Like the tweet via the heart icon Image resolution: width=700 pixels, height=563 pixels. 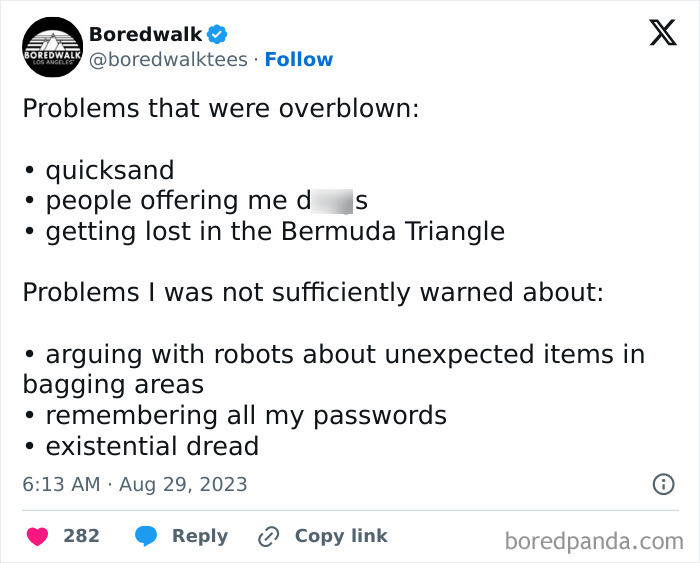tap(38, 536)
